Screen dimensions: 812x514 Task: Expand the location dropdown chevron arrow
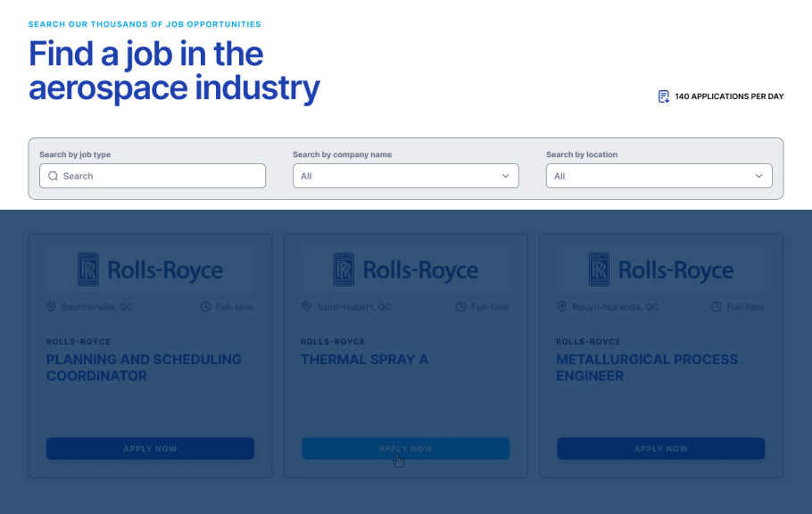pos(759,176)
